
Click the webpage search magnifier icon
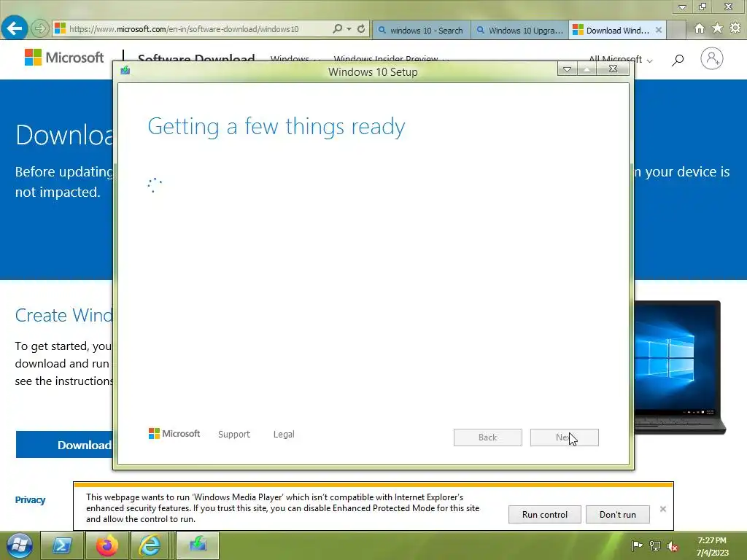[x=678, y=60]
